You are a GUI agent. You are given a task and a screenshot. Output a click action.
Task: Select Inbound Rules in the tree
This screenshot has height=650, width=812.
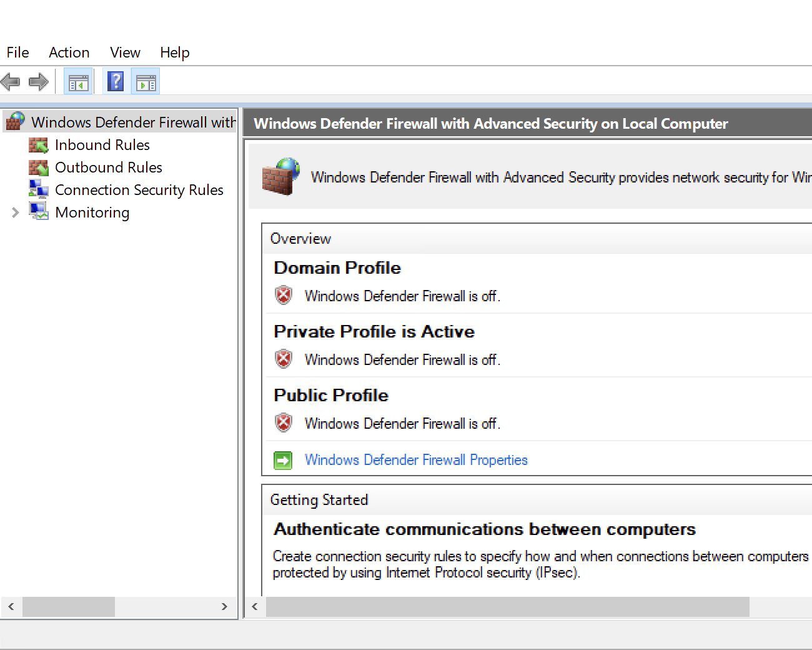click(102, 145)
